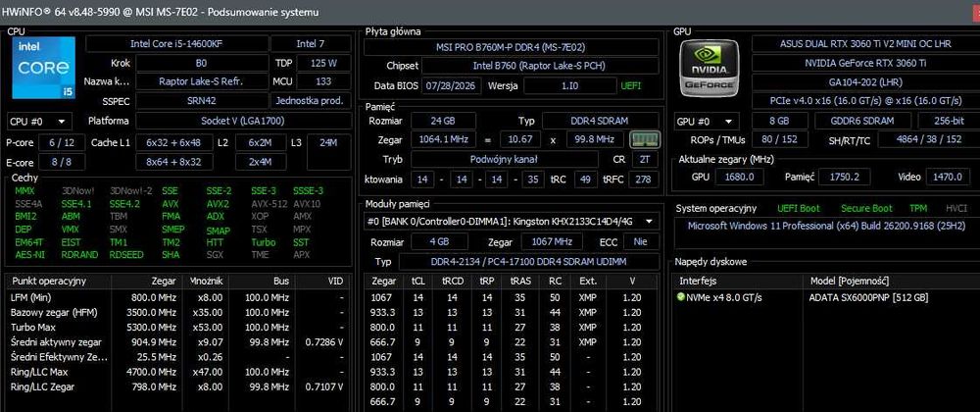Click the HWiNFO window title bar

[x=490, y=12]
